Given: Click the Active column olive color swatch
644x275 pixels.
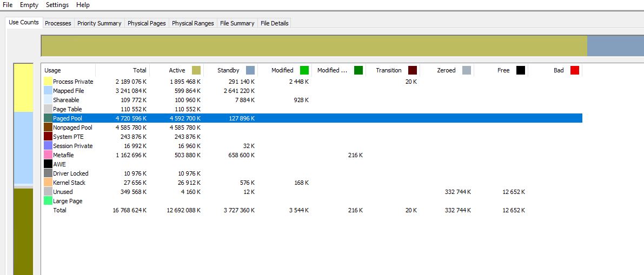Looking at the screenshot, I should point(196,70).
